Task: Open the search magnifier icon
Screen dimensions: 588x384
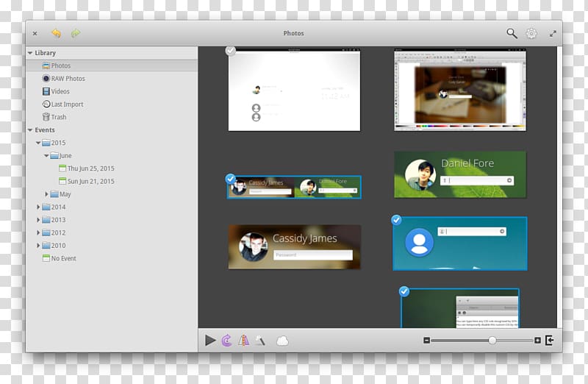Action: click(x=512, y=33)
